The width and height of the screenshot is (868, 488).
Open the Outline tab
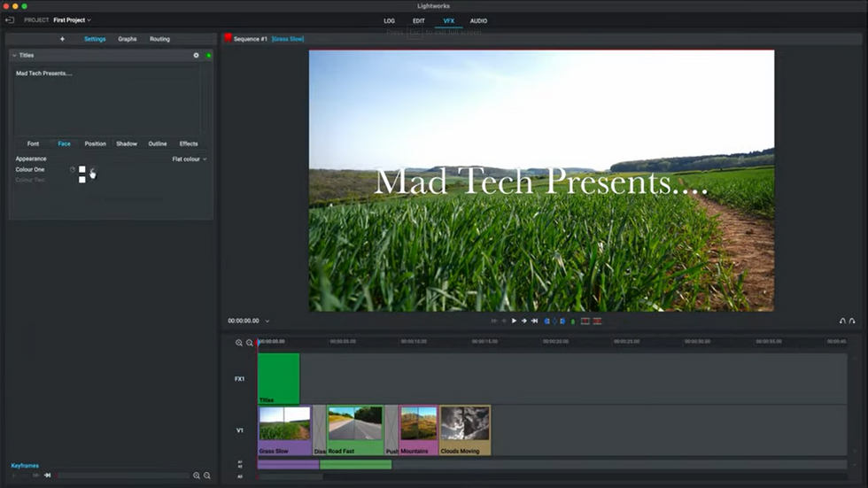coord(158,143)
